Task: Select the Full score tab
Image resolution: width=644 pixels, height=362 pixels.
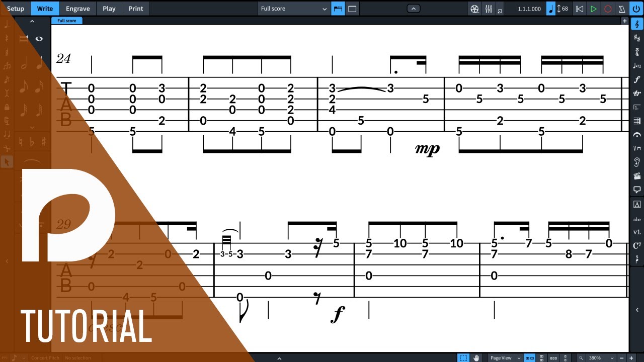Action: coord(66,21)
